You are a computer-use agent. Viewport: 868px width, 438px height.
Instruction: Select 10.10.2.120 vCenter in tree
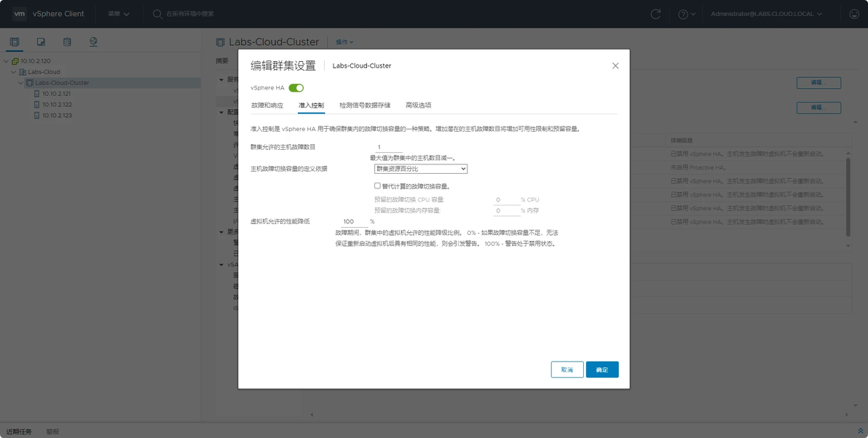(x=36, y=61)
